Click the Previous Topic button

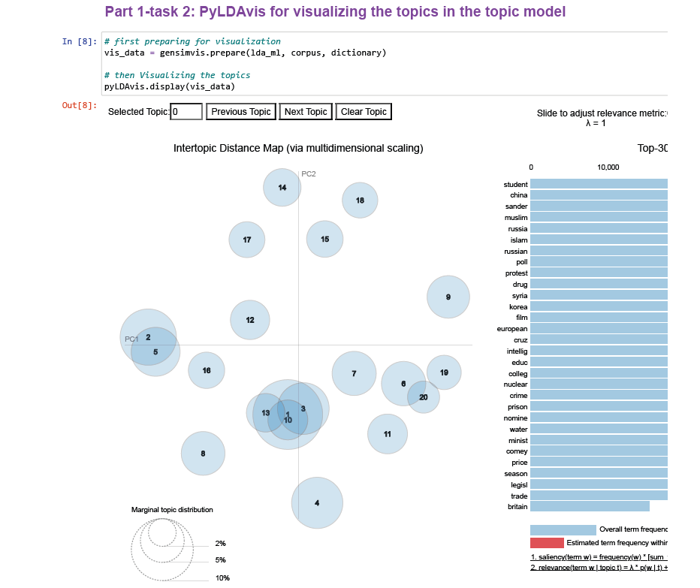240,112
